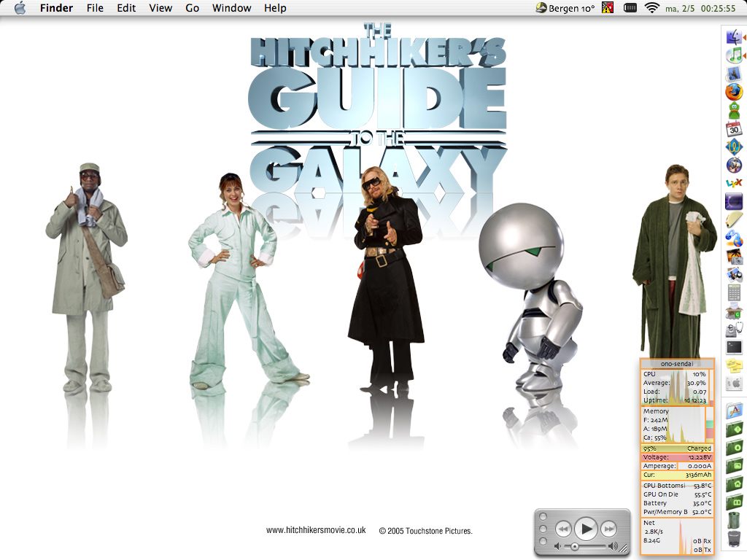Click the red and yellow menu bar icon
Screen dimensions: 747x560
click(x=608, y=7)
